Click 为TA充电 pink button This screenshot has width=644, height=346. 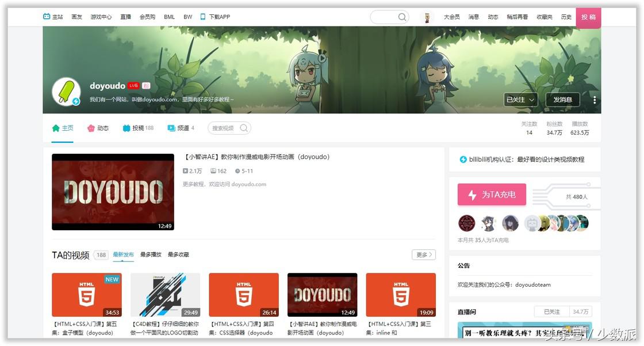[x=492, y=194]
